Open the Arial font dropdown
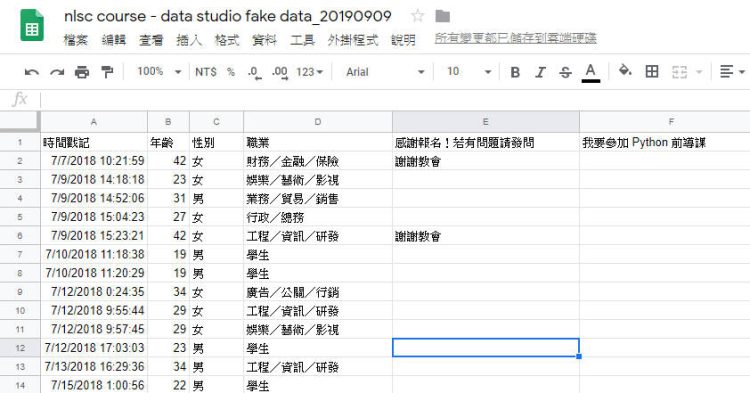Image resolution: width=750 pixels, height=393 pixels. pyautogui.click(x=385, y=72)
